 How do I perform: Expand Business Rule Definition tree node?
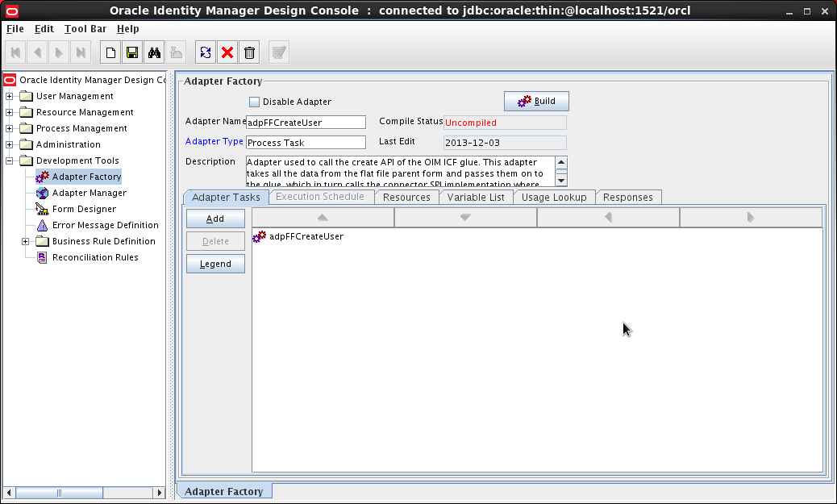pyautogui.click(x=25, y=241)
